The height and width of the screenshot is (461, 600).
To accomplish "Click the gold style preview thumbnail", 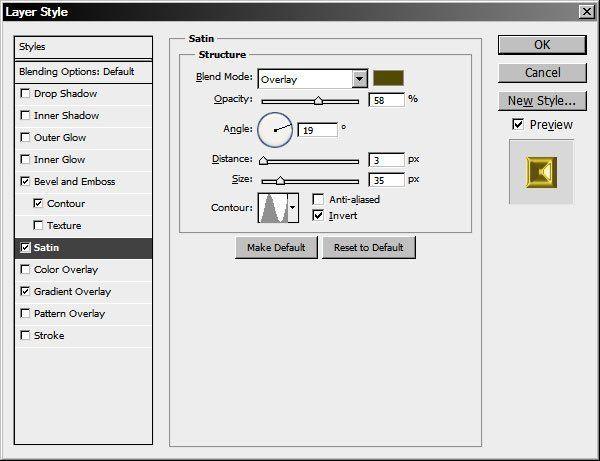I will point(541,172).
